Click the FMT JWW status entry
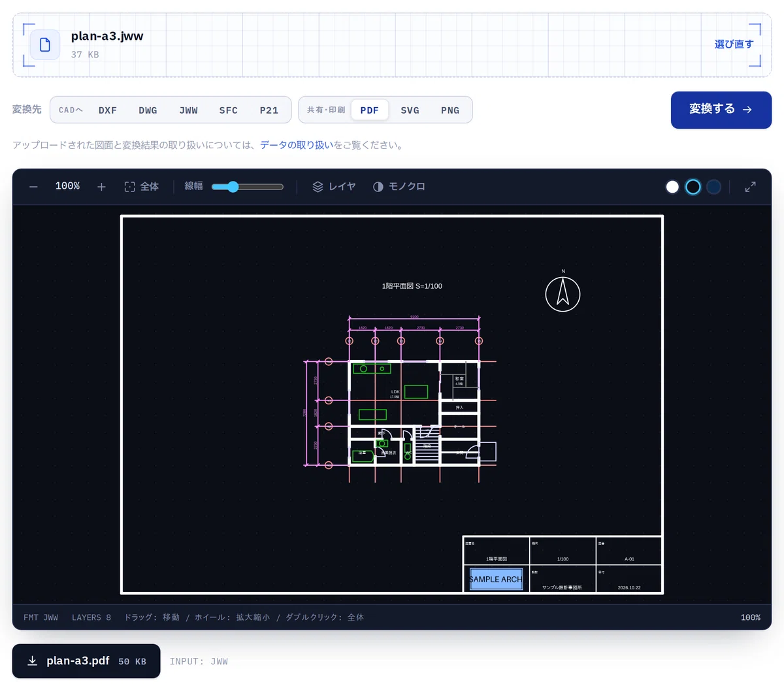 [41, 617]
